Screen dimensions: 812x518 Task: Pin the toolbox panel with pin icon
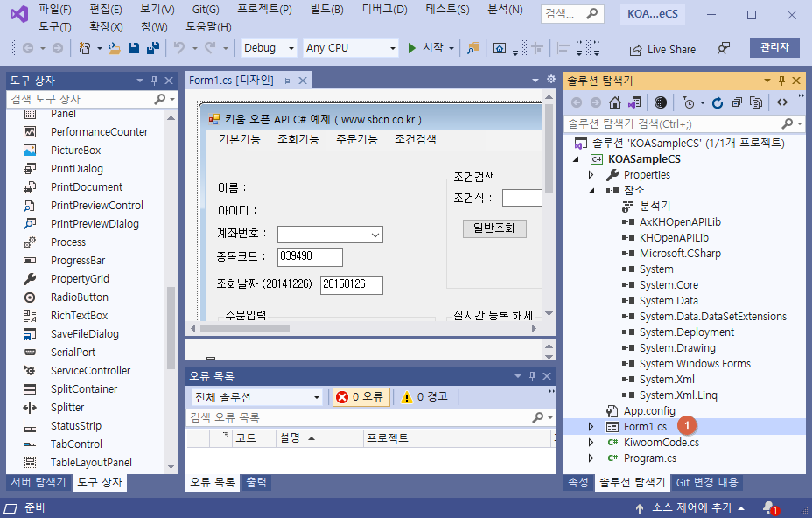click(x=154, y=80)
